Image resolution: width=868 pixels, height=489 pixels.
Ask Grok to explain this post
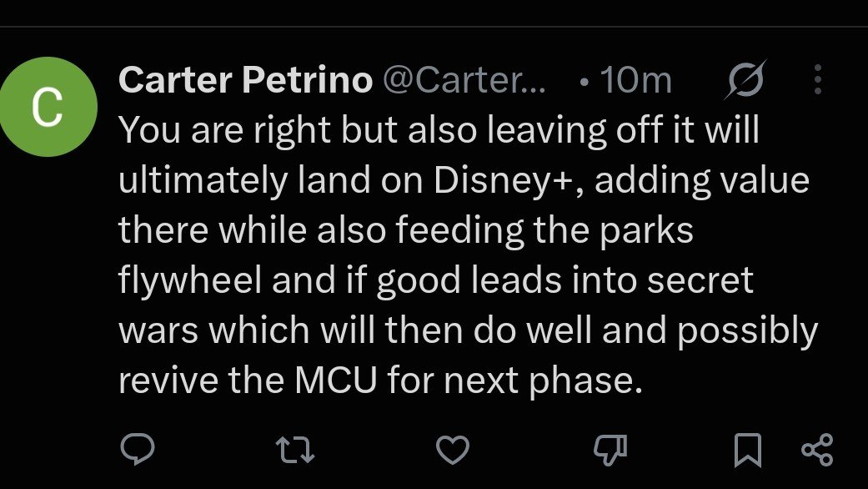point(745,80)
